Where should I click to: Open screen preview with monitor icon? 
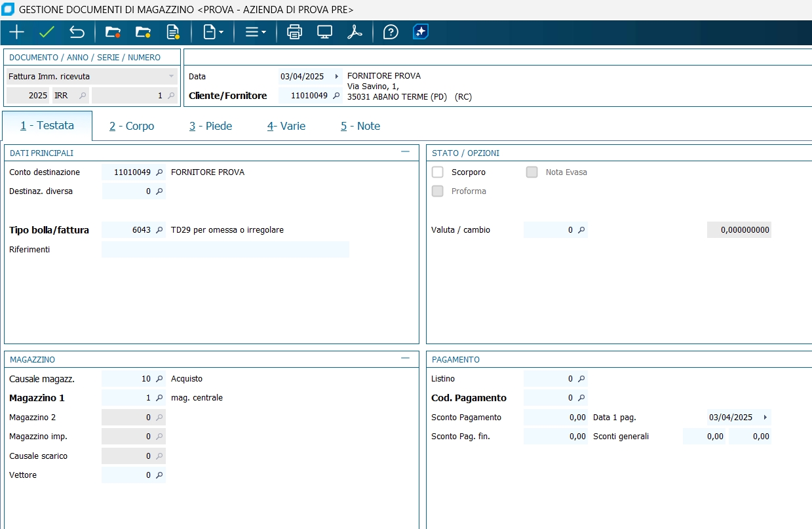coord(324,32)
